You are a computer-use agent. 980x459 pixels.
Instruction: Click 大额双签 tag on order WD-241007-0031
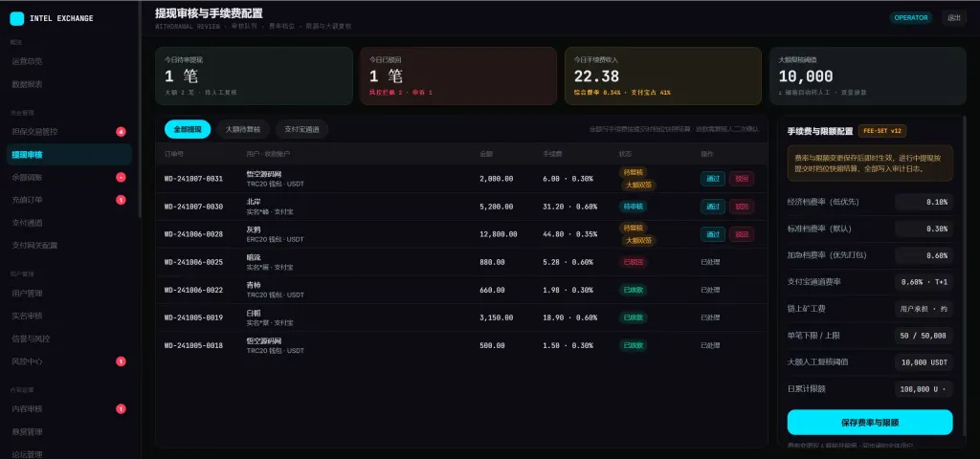pos(638,185)
